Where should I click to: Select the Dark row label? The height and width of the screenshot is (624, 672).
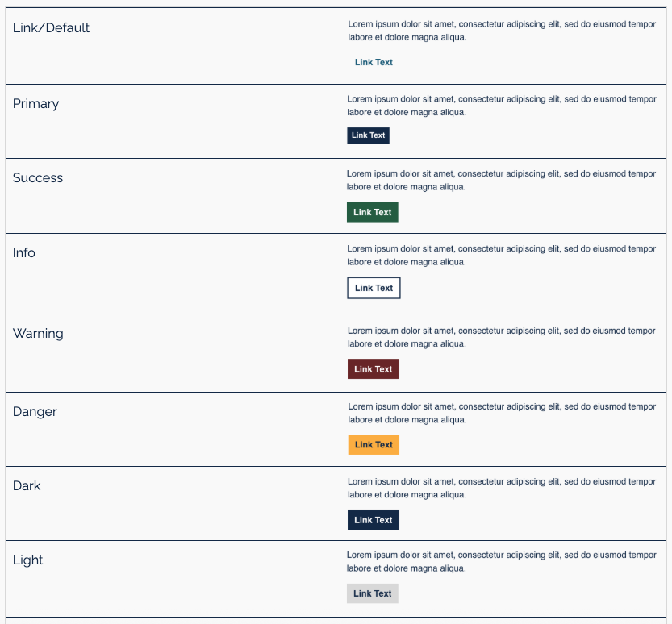27,486
